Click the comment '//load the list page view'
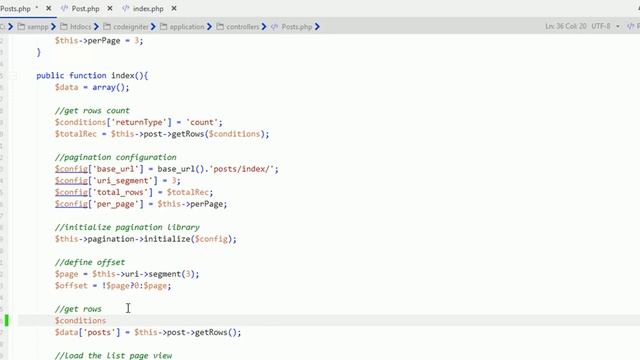640x360 pixels. (x=113, y=356)
